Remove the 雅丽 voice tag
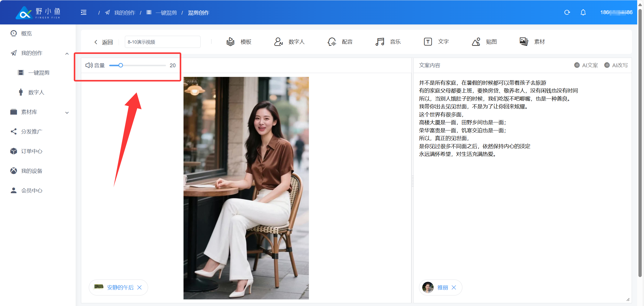This screenshot has height=306, width=644. 454,287
